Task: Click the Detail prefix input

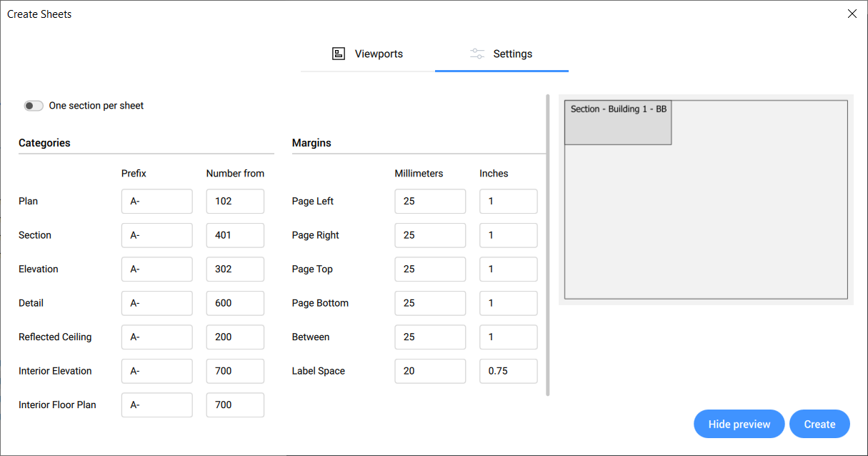Action: (156, 303)
